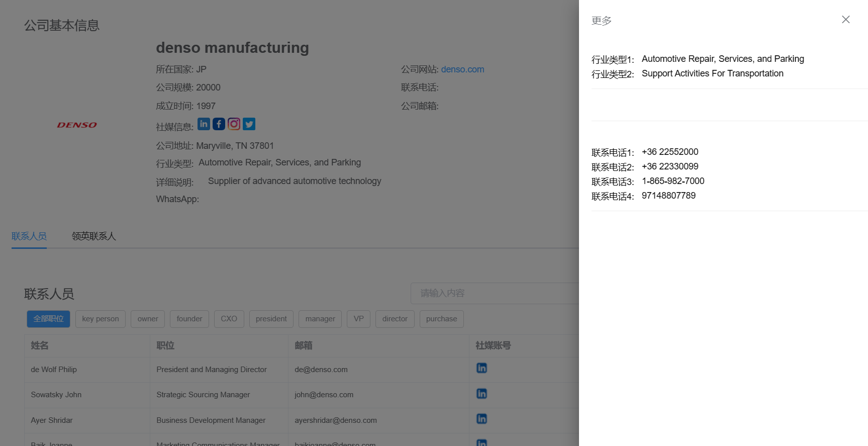Viewport: 868px width, 446px height.
Task: Click the WhatsApp label
Action: click(177, 199)
